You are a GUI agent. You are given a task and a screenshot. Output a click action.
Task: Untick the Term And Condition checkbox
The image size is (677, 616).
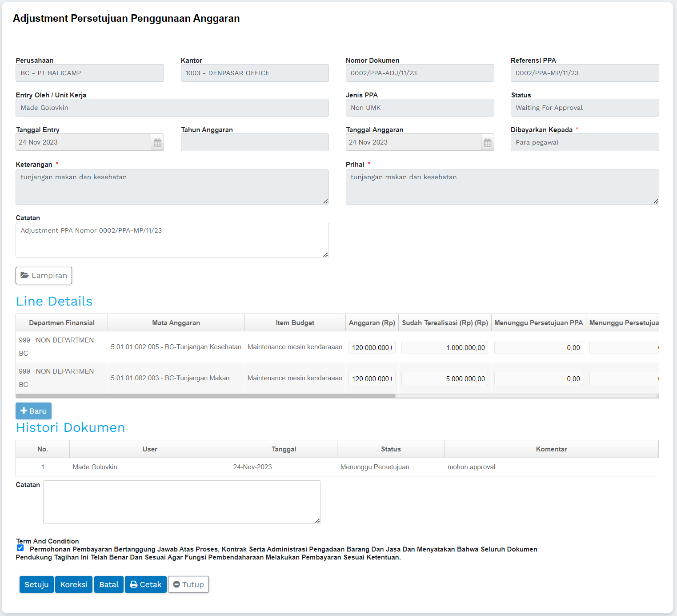[x=20, y=548]
